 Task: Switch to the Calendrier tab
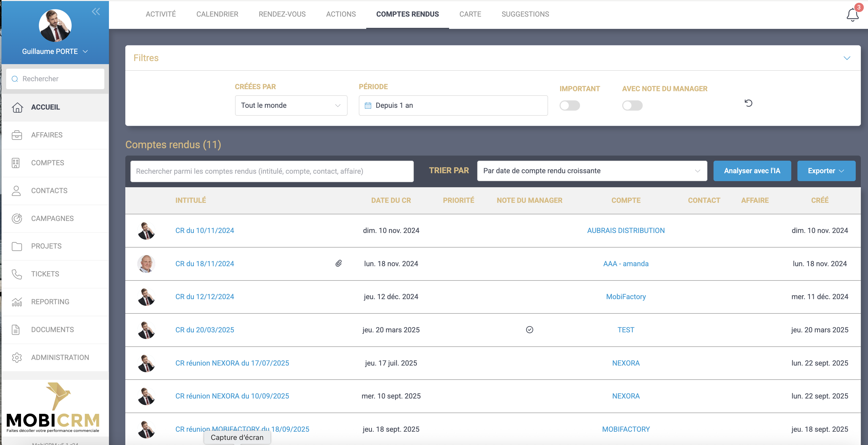[x=217, y=14]
